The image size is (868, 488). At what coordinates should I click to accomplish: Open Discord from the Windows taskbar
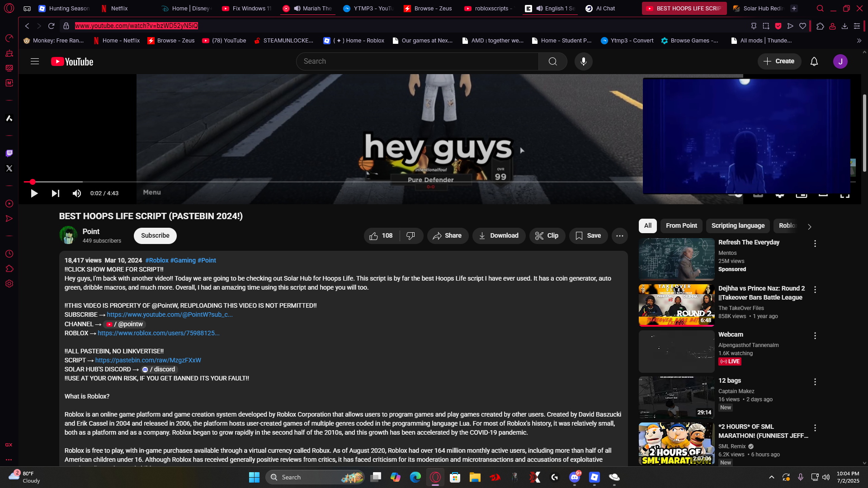coord(575,477)
